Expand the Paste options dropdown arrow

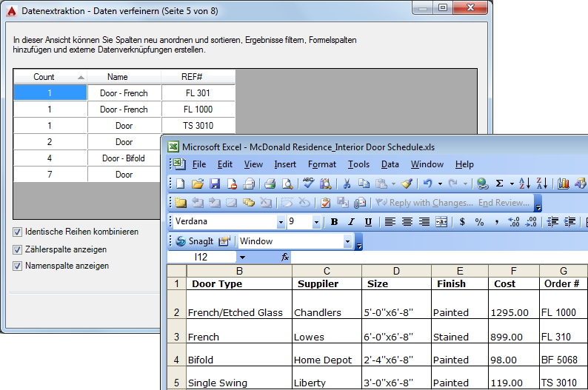click(393, 184)
